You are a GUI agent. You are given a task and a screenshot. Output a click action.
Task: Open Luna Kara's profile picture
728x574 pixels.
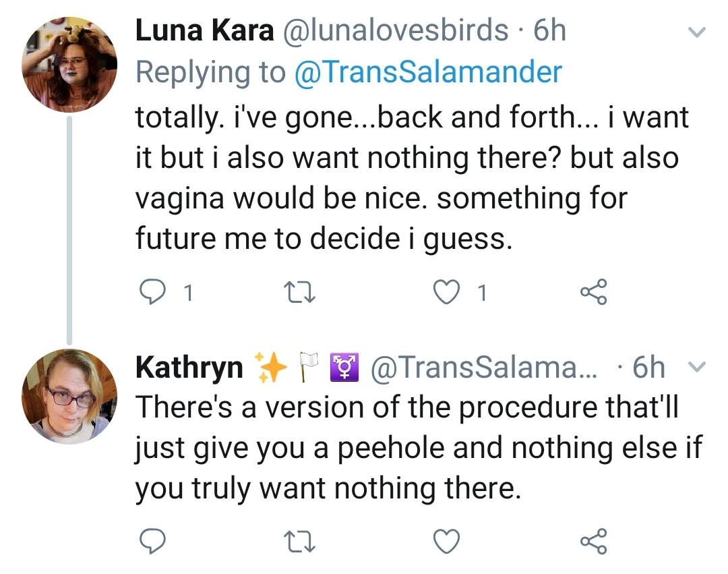click(x=69, y=65)
